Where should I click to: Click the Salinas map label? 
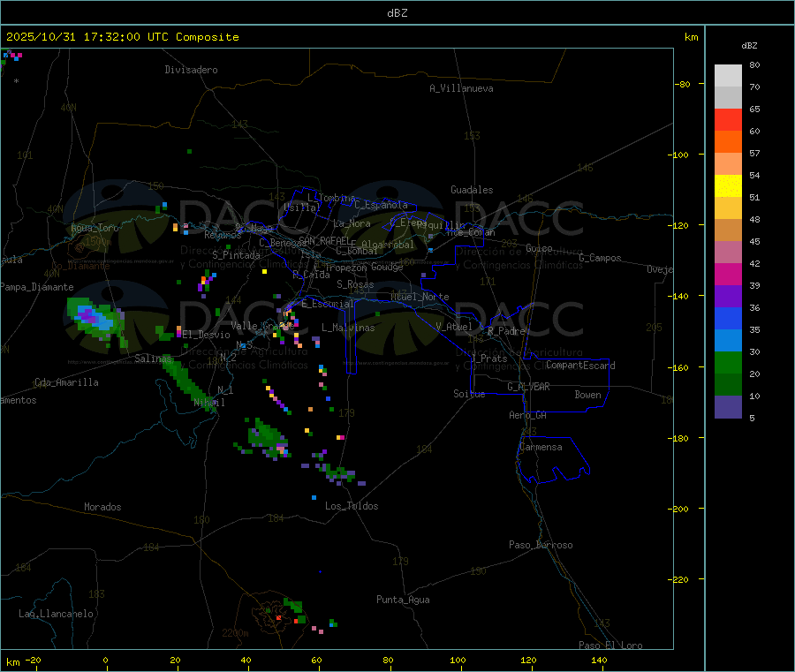(153, 359)
